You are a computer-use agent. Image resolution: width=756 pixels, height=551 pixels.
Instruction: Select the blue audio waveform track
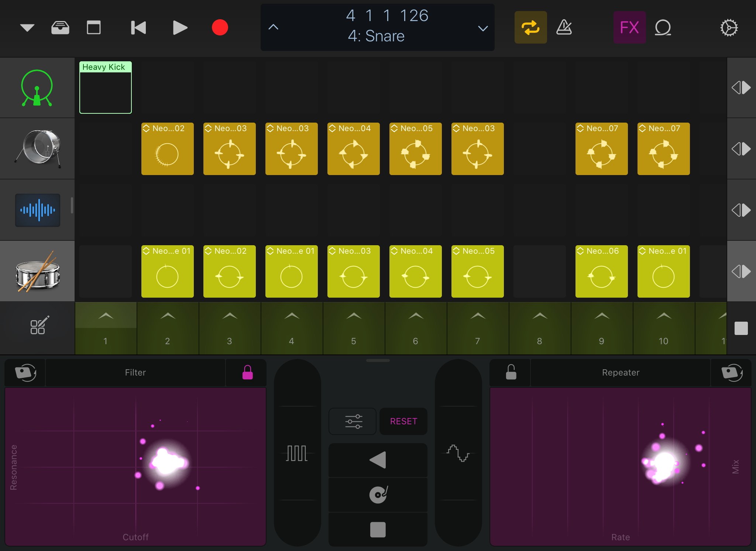(37, 210)
